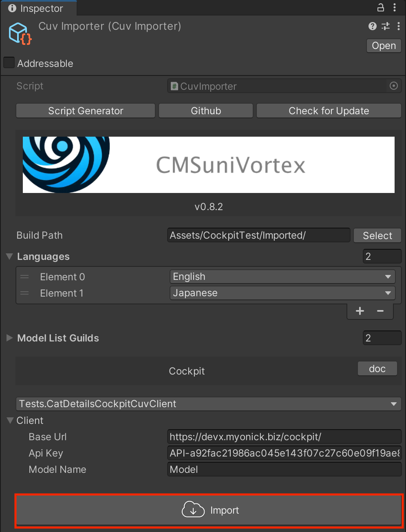406x532 pixels.
Task: Click the Cuv Importer header title
Action: (110, 26)
